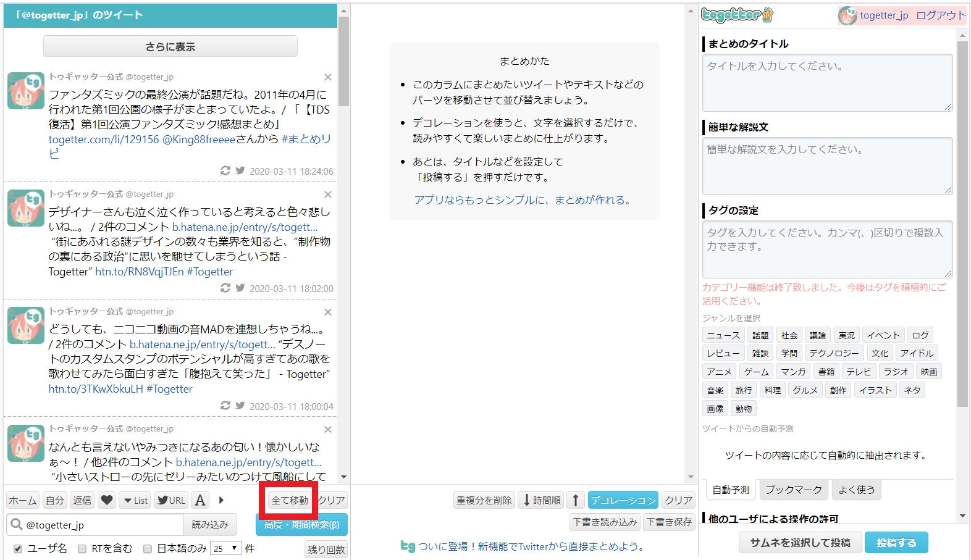This screenshot has width=971, height=560.
Task: Select the ニュース genre tag
Action: (x=723, y=335)
